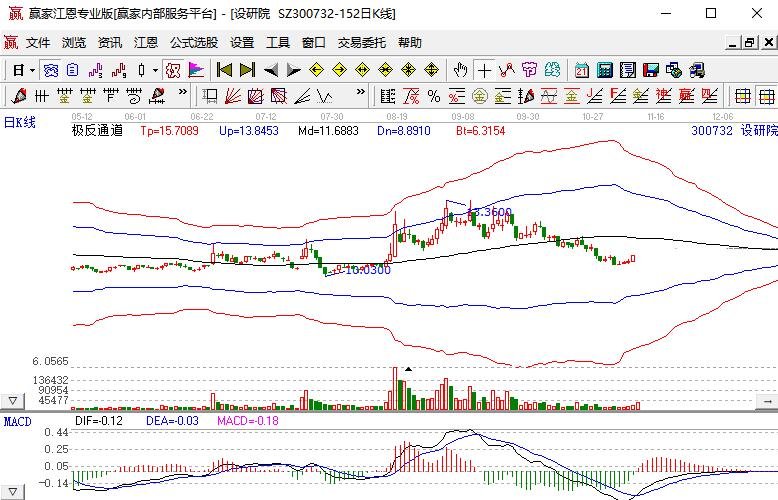The height and width of the screenshot is (500, 778).
Task: Select the red Gann fan lines tool
Action: (x=233, y=96)
